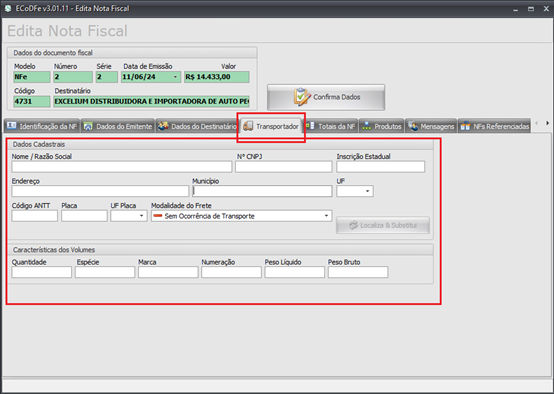The width and height of the screenshot is (554, 394).
Task: Click the NFs Referenciadas gift icon
Action: click(x=465, y=126)
